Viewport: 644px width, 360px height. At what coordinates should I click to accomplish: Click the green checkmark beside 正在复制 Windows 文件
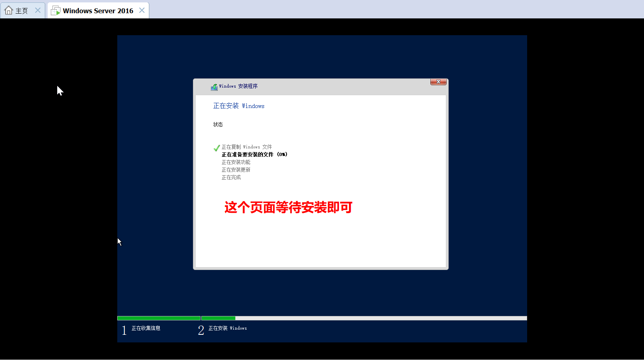coord(217,148)
